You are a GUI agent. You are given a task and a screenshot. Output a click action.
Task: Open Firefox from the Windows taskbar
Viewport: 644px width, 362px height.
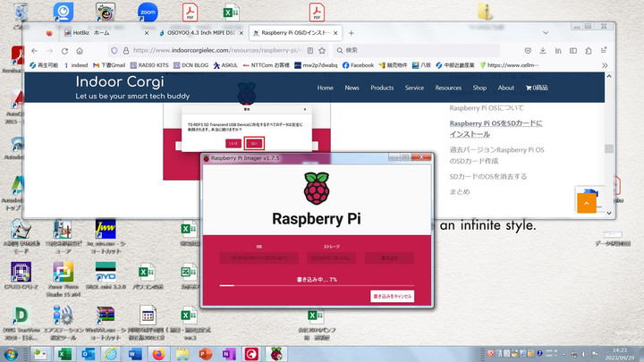[158, 354]
